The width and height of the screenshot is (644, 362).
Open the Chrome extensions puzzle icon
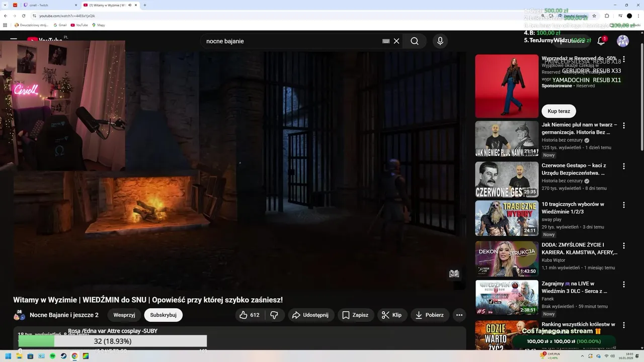[x=607, y=16]
